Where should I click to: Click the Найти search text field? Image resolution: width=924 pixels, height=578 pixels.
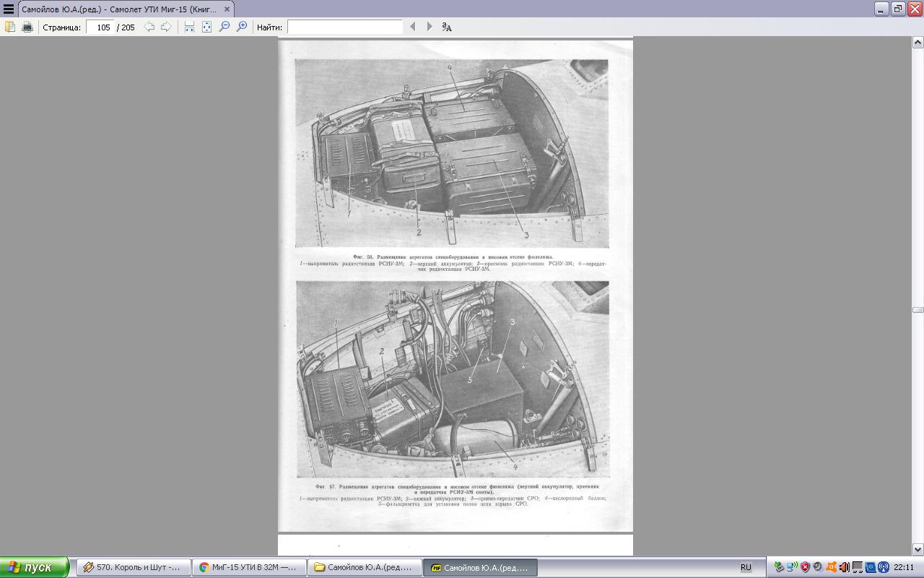coord(344,27)
